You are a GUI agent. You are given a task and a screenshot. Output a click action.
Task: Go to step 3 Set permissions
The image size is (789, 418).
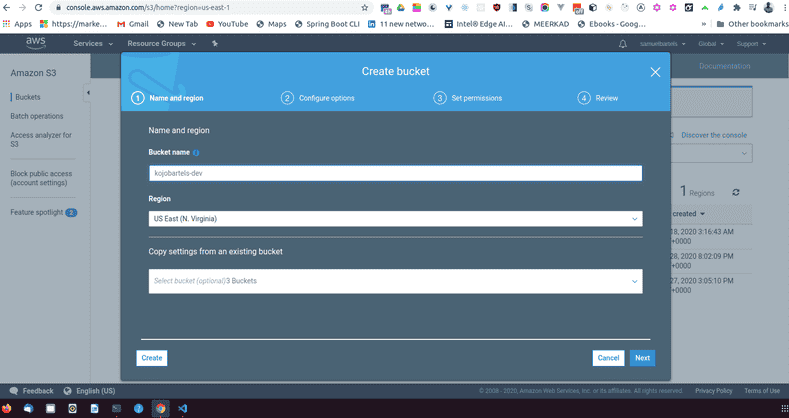[467, 98]
